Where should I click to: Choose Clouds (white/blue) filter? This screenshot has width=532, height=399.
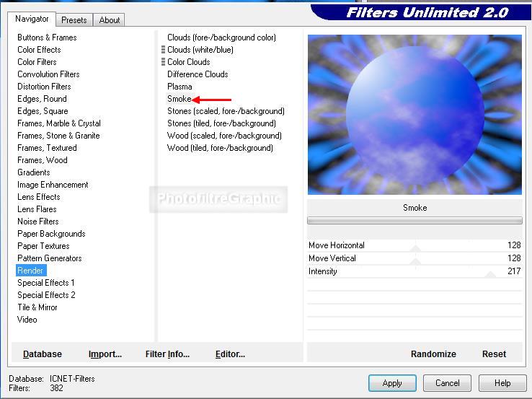pos(200,50)
